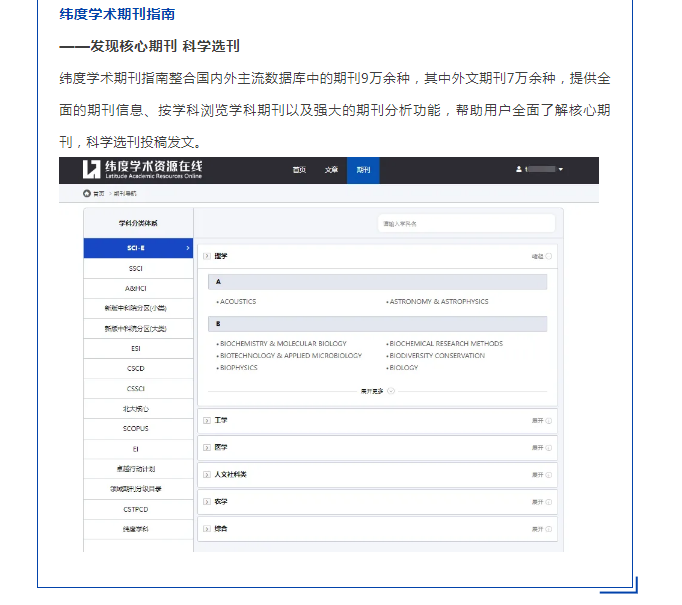Open the 文章 navigation tab
Screen dimensions: 682x605
[331, 170]
